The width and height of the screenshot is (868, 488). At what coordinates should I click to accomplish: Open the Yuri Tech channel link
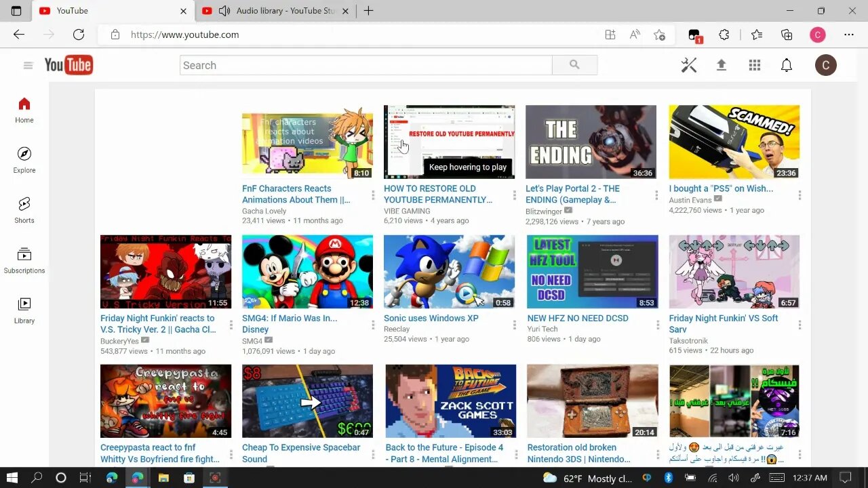542,329
